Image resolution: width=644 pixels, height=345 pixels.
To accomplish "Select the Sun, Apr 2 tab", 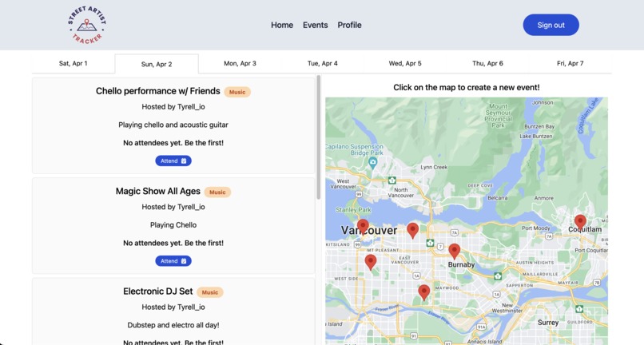I will (157, 64).
